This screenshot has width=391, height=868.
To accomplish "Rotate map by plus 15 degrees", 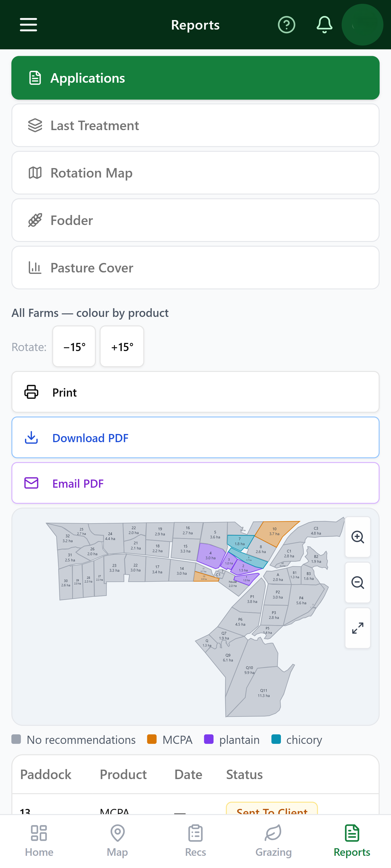I will (x=122, y=346).
